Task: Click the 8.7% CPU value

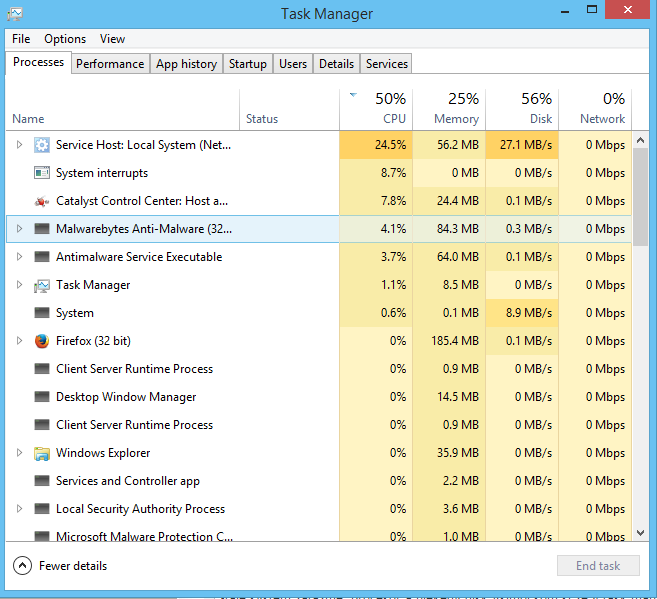Action: [x=393, y=173]
